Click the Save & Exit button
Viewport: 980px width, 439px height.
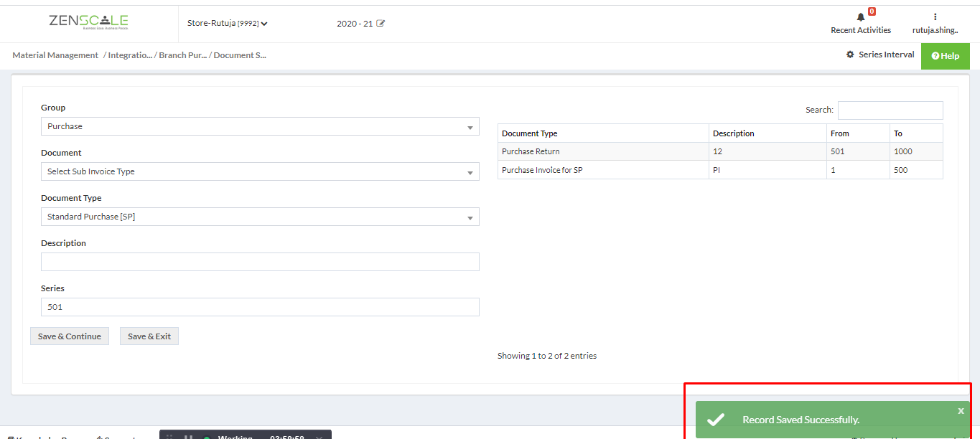pos(149,336)
